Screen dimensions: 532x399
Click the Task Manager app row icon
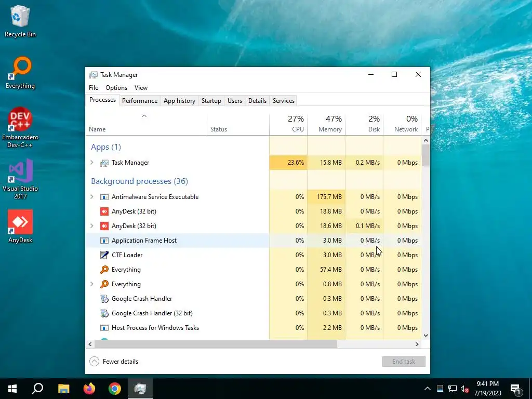104,163
